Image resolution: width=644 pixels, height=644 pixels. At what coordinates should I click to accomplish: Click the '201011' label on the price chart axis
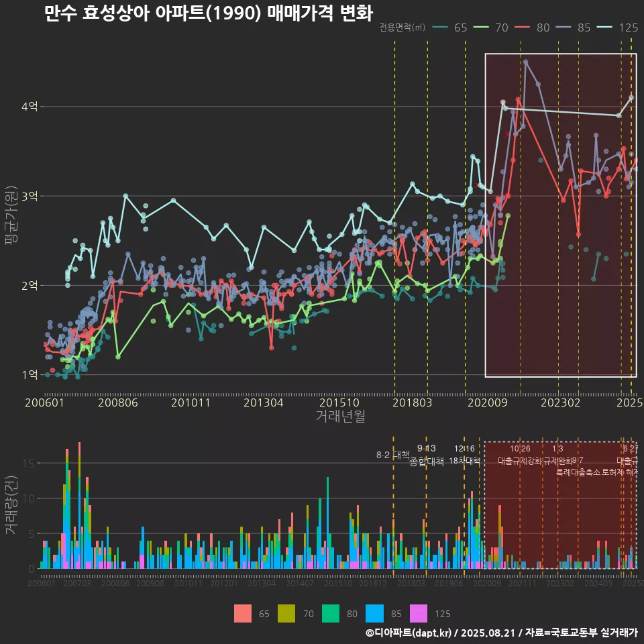coord(191,402)
